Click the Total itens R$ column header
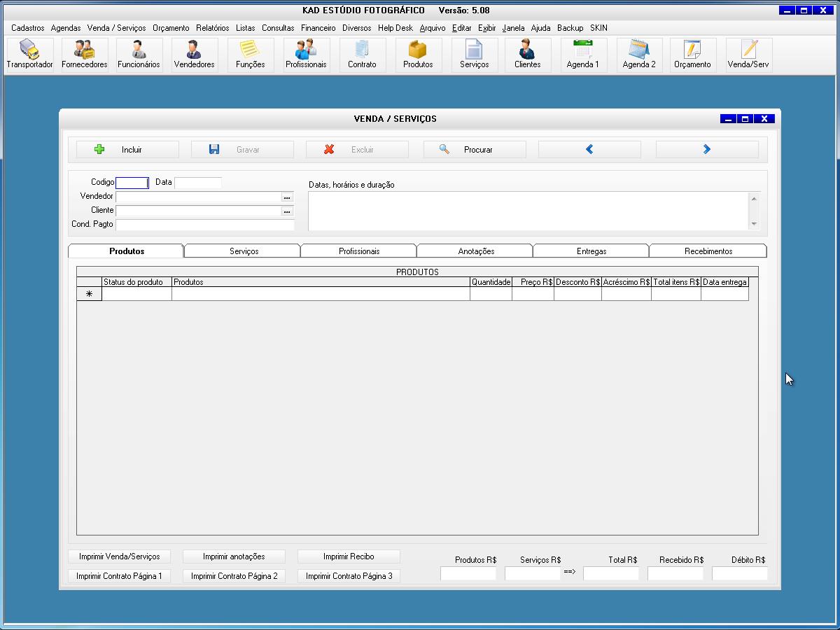This screenshot has width=840, height=630. [676, 282]
